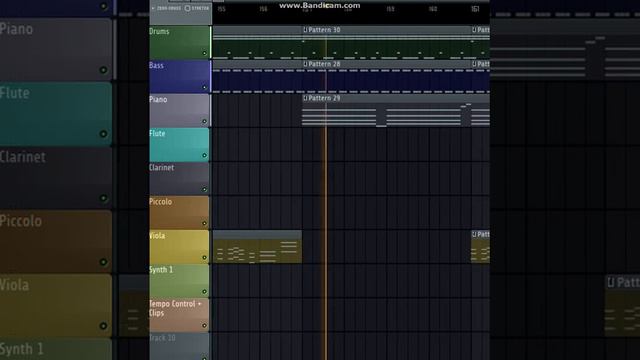Select the first Viola pattern clip's notes
The height and width of the screenshot is (360, 640).
257,251
